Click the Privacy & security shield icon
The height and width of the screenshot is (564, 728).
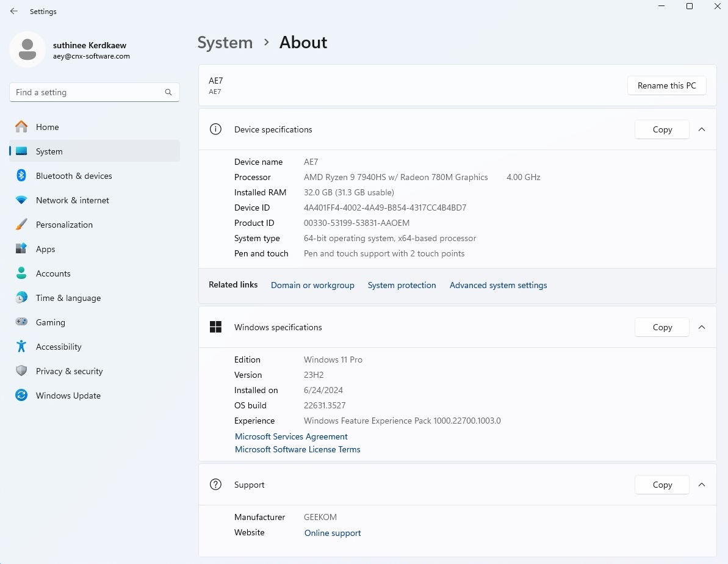(x=21, y=371)
